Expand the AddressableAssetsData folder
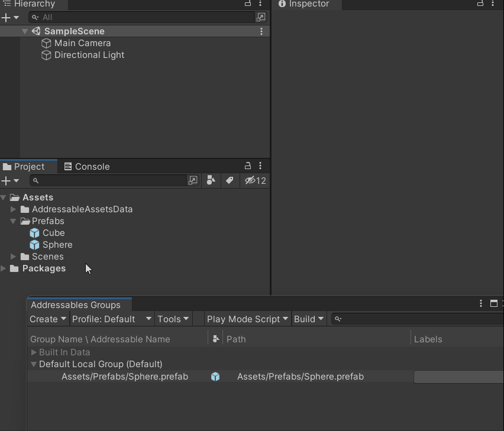The height and width of the screenshot is (431, 504). click(14, 209)
